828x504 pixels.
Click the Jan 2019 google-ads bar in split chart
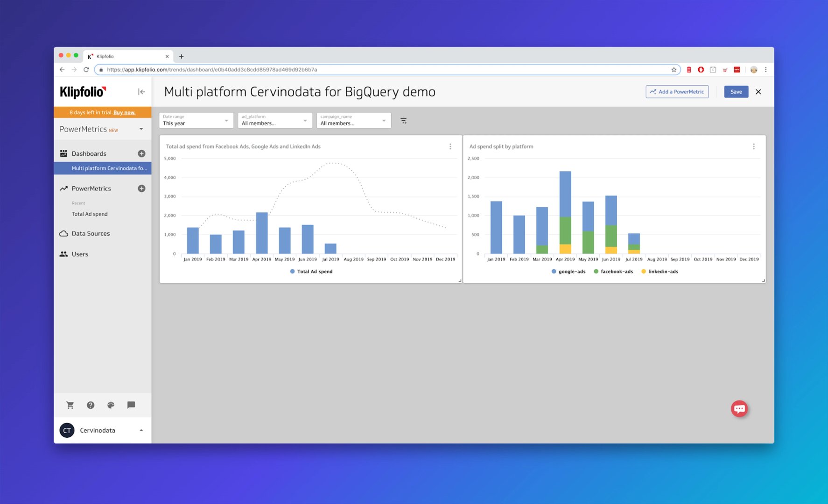496,228
